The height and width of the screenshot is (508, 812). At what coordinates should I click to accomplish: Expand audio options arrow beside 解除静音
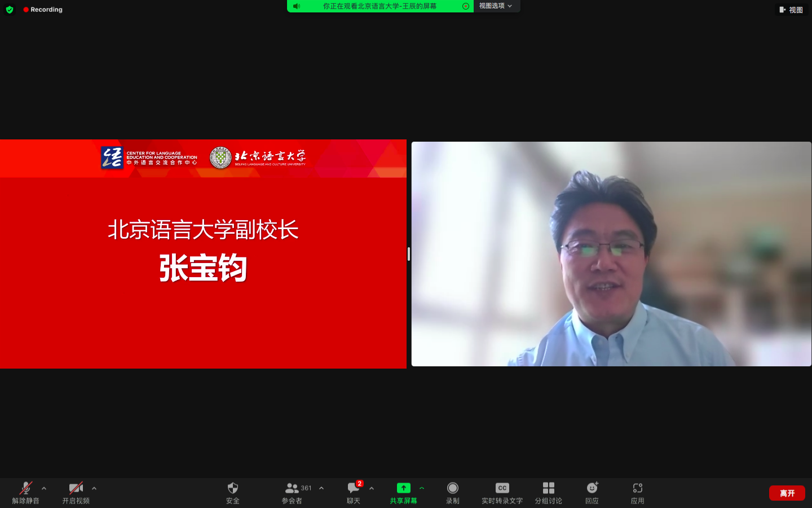click(x=44, y=488)
